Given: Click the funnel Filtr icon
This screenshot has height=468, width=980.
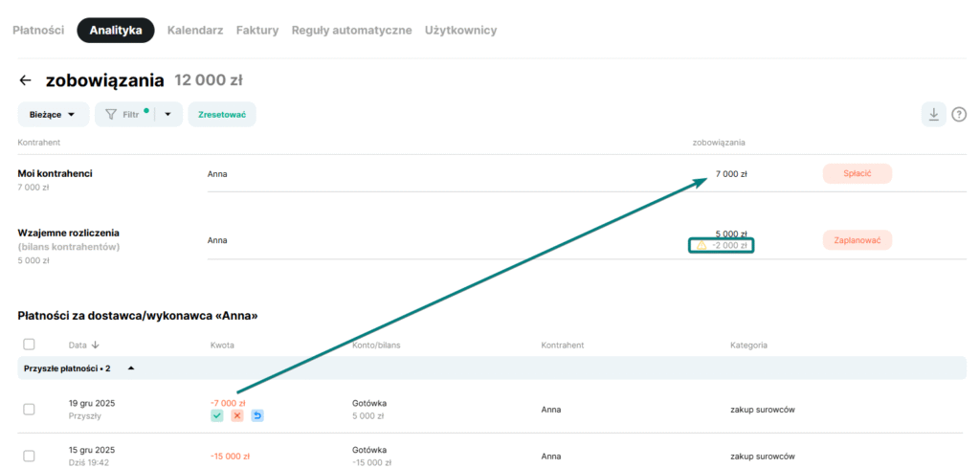Looking at the screenshot, I should click(x=111, y=114).
